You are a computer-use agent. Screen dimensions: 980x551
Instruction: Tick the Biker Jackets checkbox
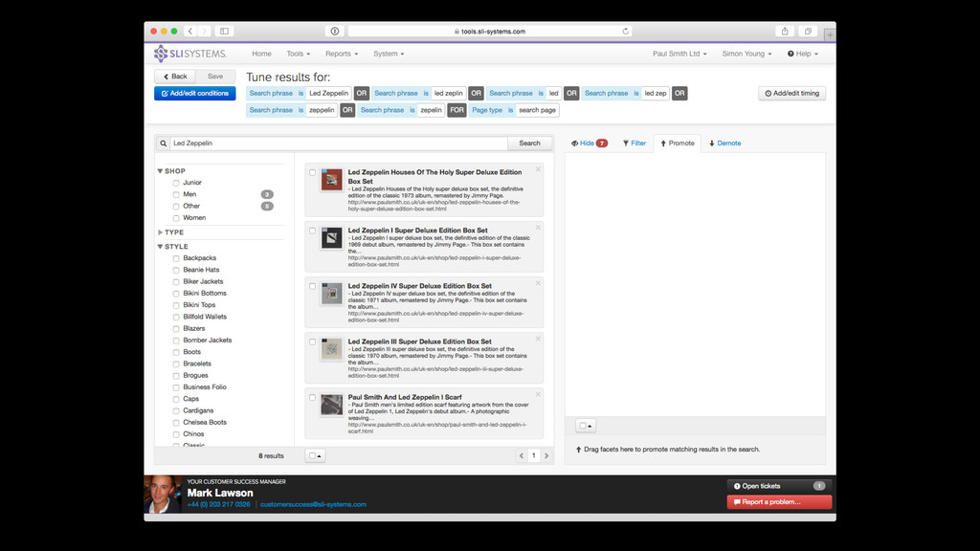(176, 282)
